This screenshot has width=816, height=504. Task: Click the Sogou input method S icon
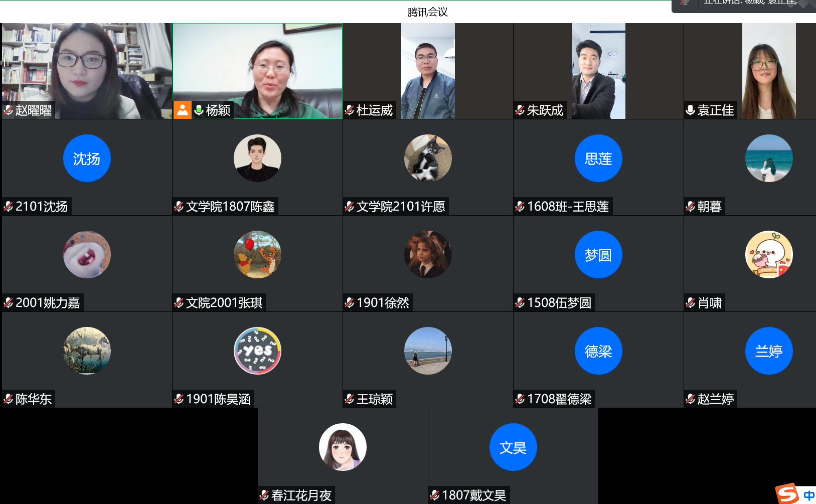[x=787, y=494]
